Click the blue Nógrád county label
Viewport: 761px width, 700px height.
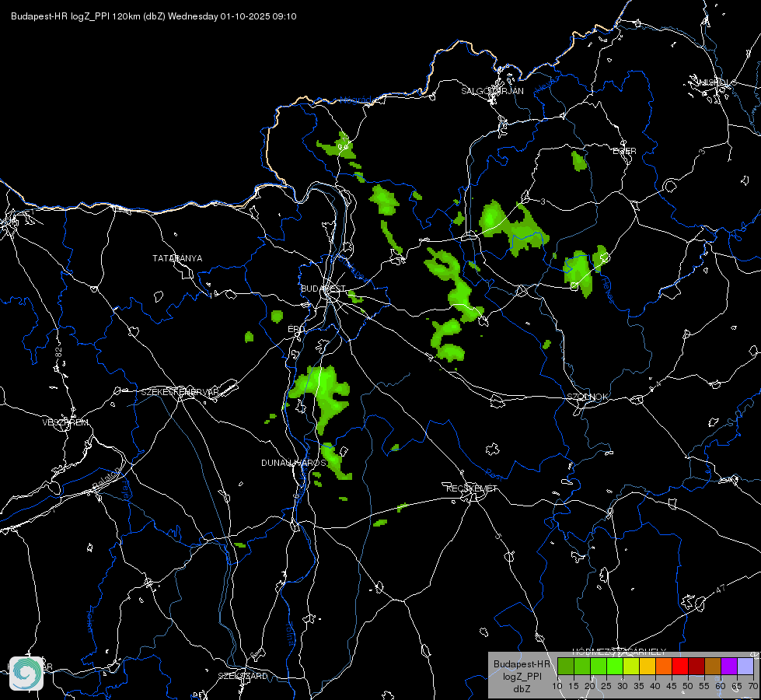(355, 100)
